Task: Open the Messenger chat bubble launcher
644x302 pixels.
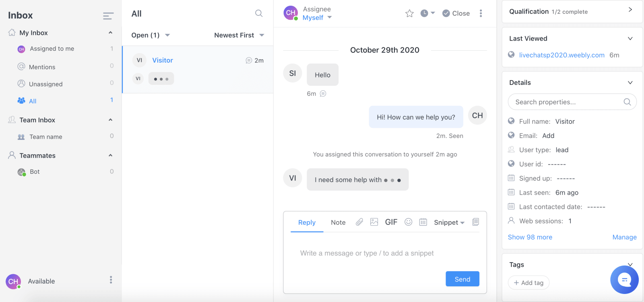Action: coord(624,279)
